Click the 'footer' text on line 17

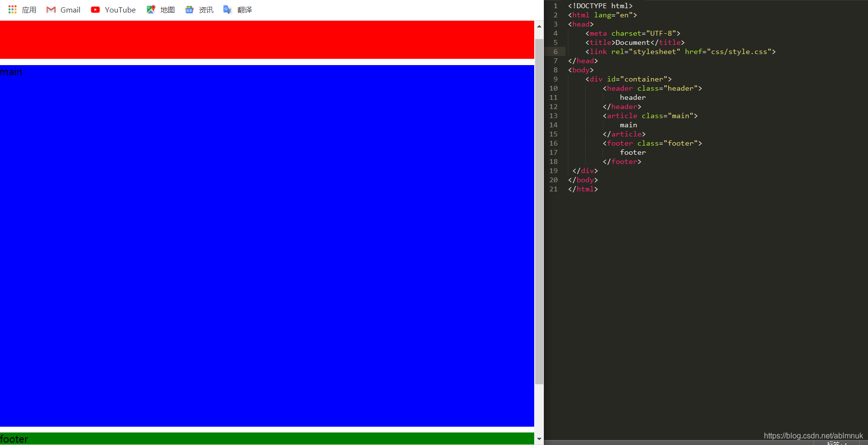tap(633, 152)
